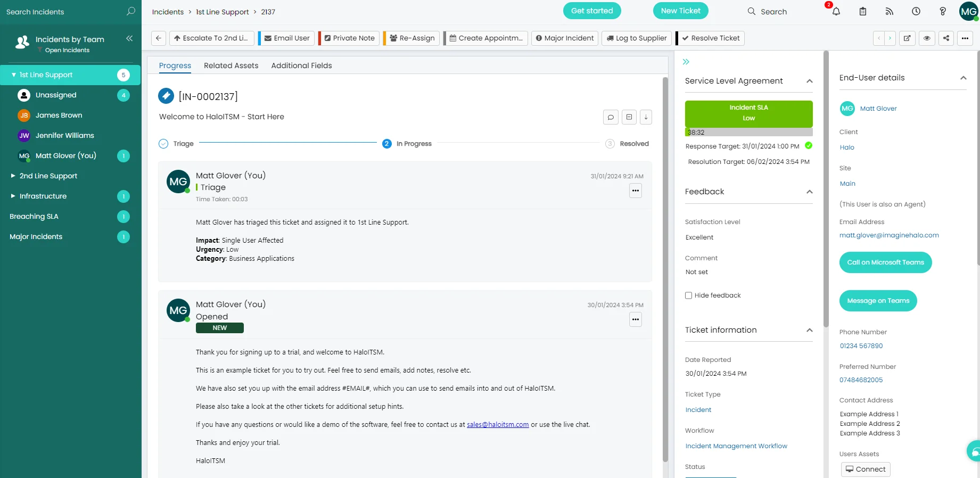Click the Search Incidents input field

click(64, 12)
